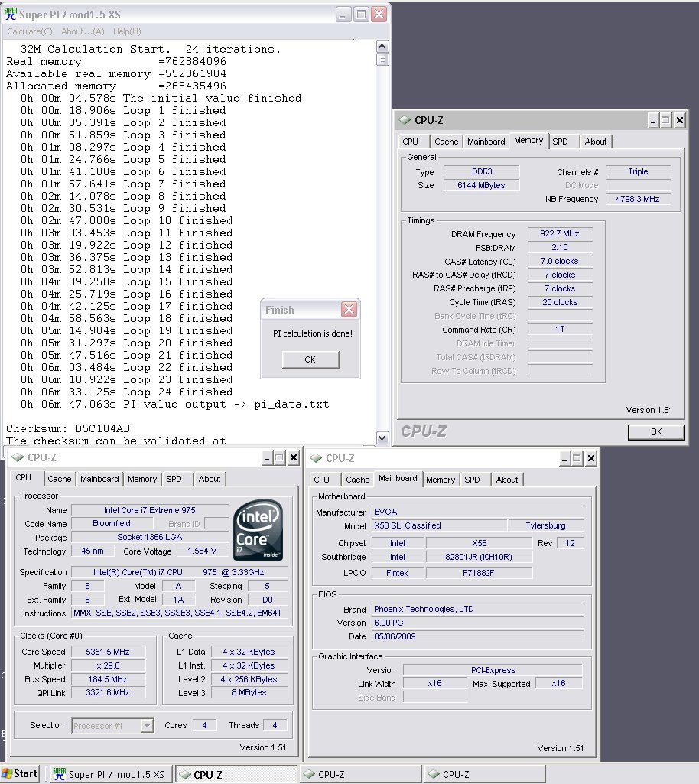The height and width of the screenshot is (784, 699).
Task: Click the Mainboard CPU-Z window title icon
Action: coord(316,458)
